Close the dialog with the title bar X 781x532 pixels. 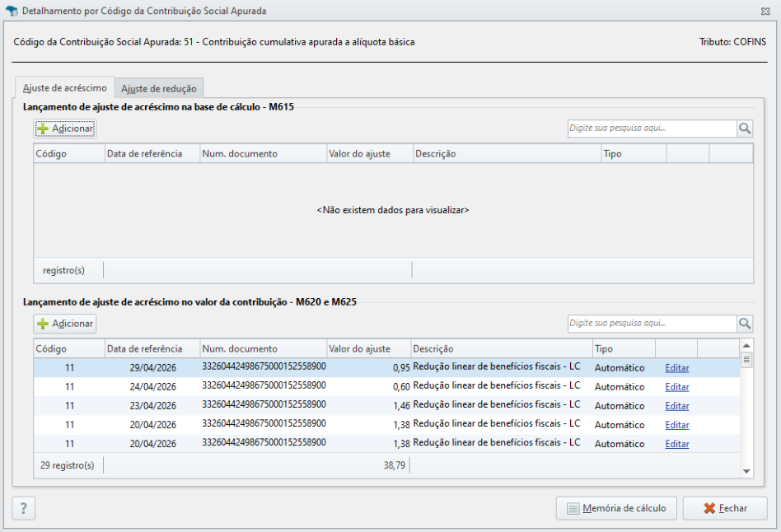765,11
